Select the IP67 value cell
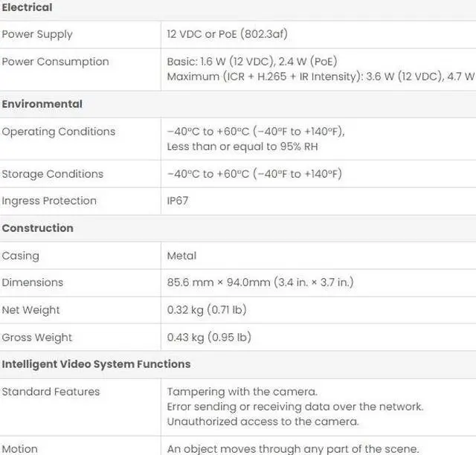Viewport: 476px width, 455px height. (x=178, y=201)
